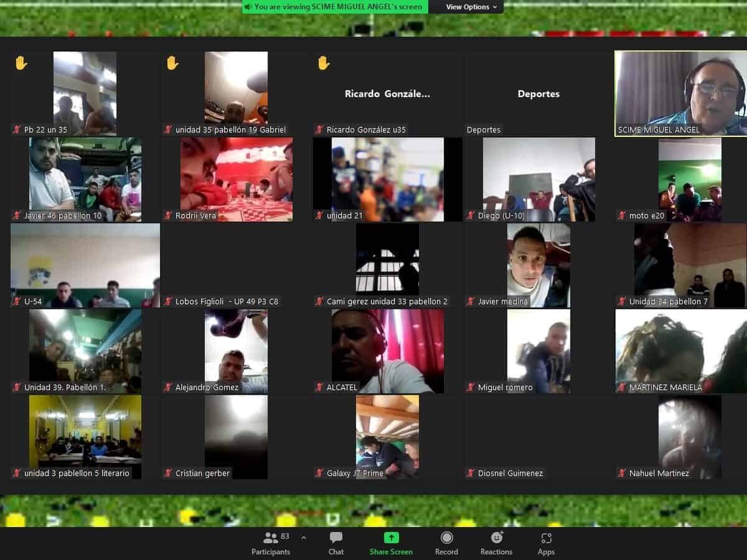
Task: Click muted mic icon of Cristian gerber
Action: pyautogui.click(x=168, y=474)
